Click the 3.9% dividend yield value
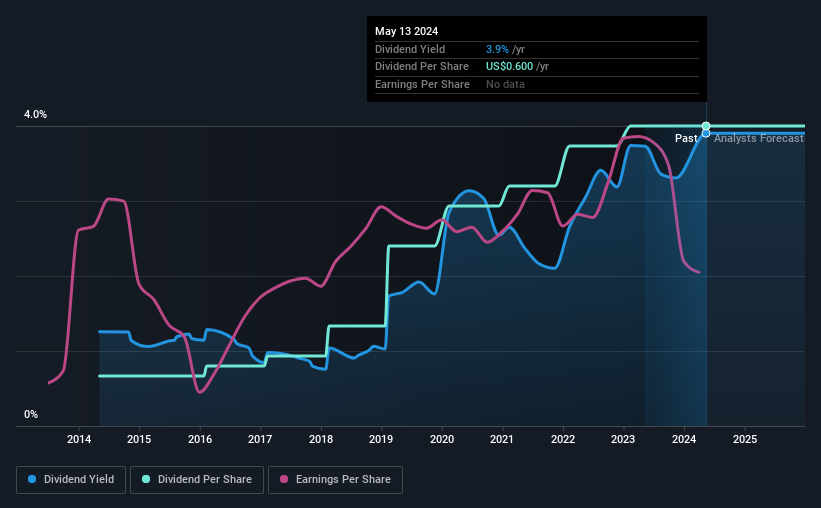This screenshot has height=508, width=821. pyautogui.click(x=497, y=49)
